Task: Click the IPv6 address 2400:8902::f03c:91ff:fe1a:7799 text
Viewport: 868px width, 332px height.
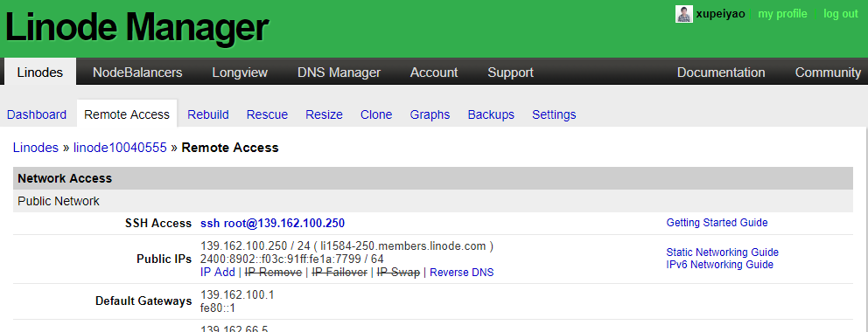Action: [281, 259]
